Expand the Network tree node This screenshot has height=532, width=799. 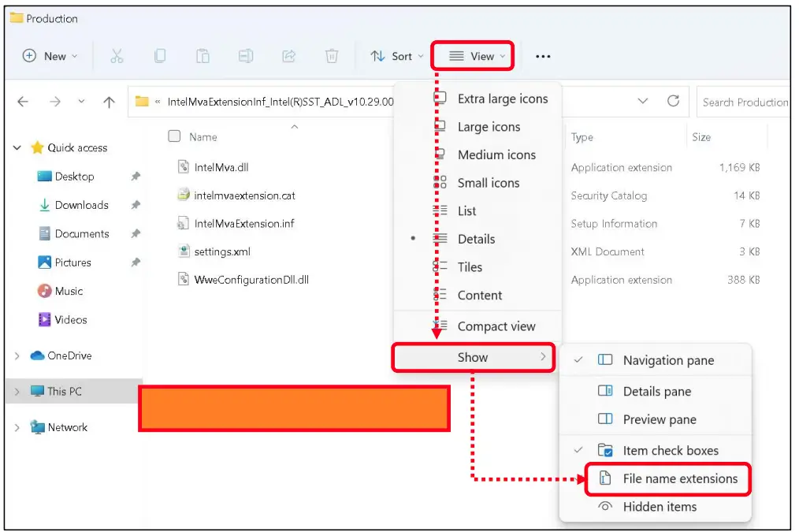[x=17, y=427]
